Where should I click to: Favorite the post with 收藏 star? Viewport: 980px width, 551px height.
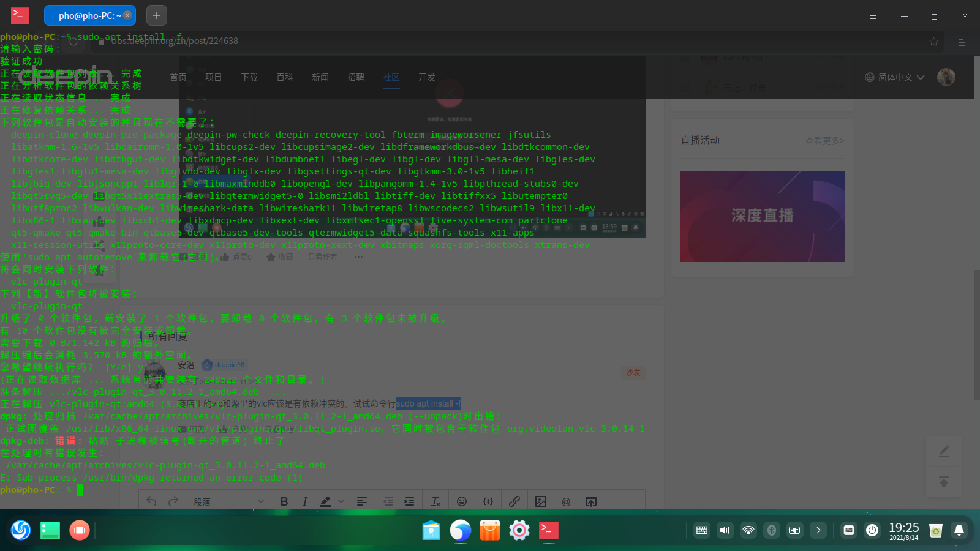pos(280,257)
